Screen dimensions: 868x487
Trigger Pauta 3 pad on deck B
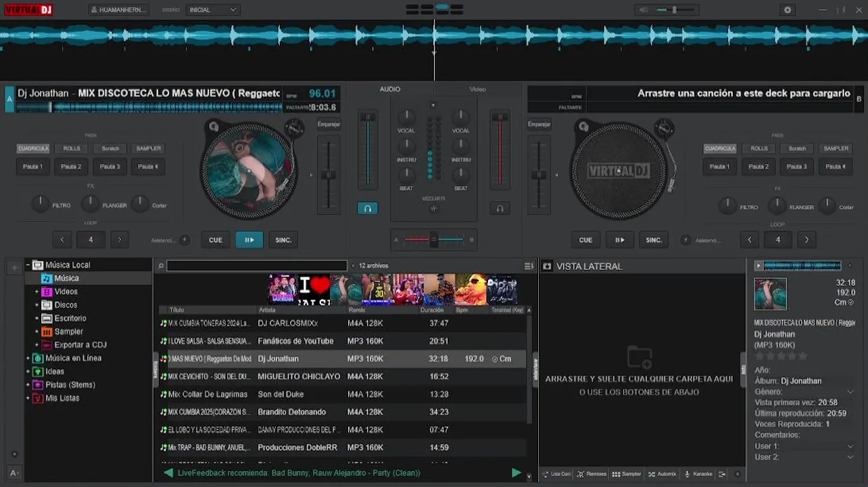coord(797,166)
